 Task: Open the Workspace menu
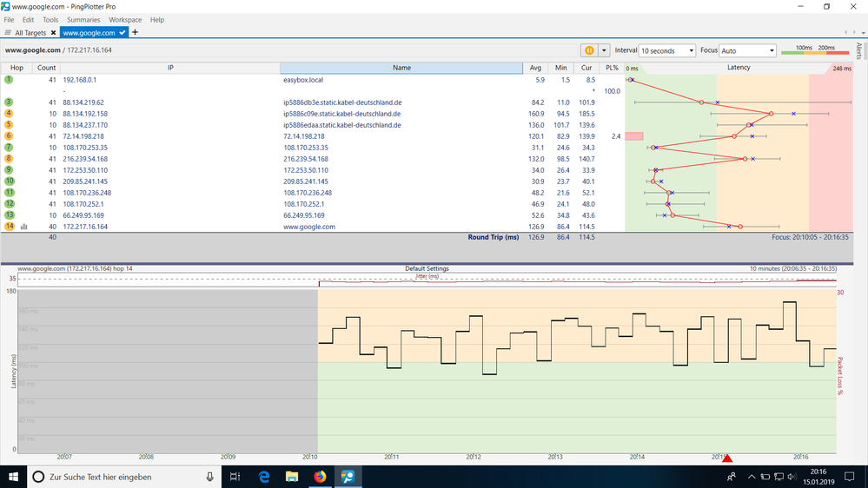125,19
